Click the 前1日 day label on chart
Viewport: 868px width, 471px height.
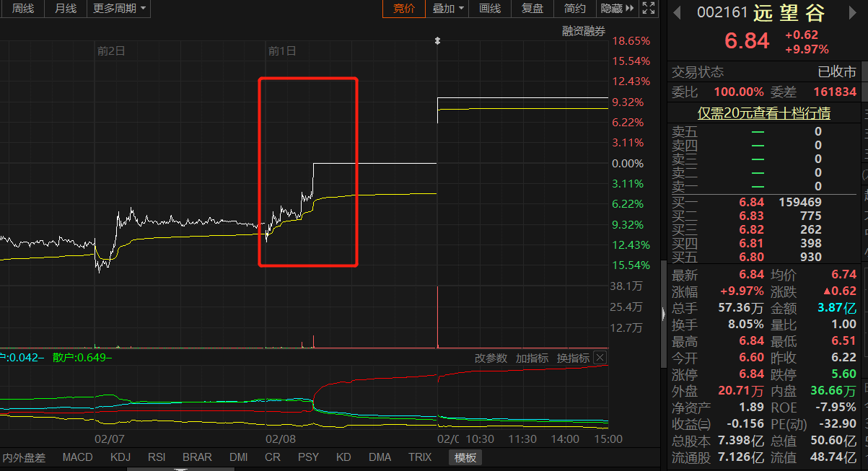(x=282, y=51)
